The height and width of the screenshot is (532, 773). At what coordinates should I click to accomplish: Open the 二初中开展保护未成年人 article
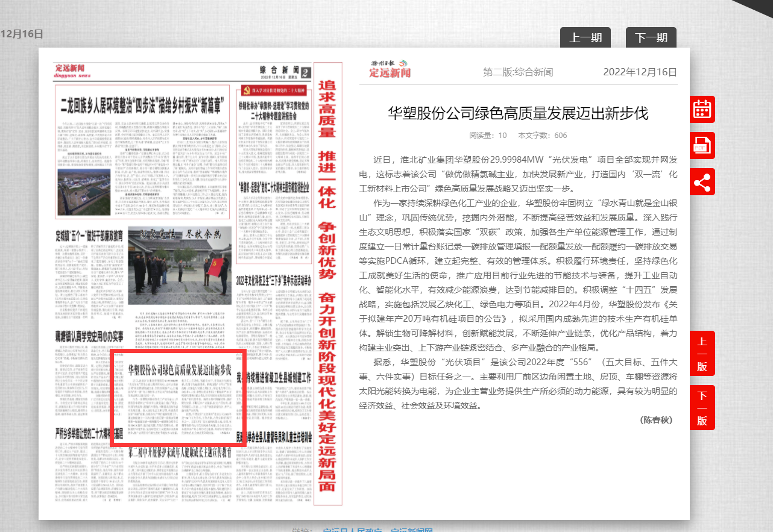[x=180, y=451]
